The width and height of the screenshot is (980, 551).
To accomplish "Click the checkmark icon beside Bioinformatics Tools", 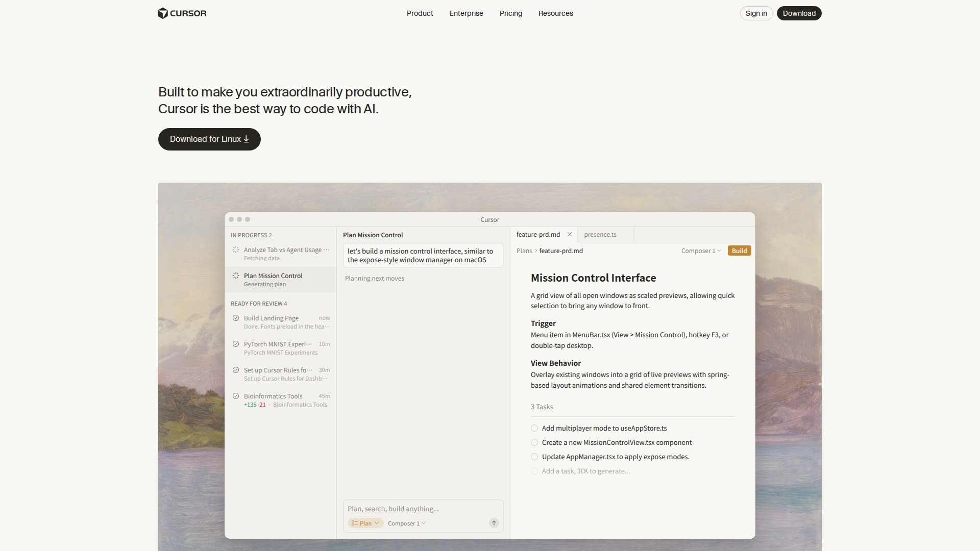I will tap(235, 396).
